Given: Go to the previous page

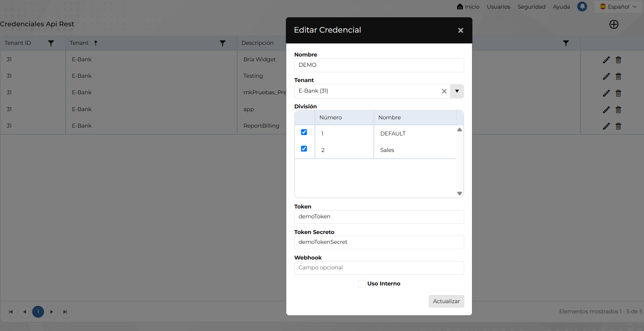Looking at the screenshot, I should 25,312.
